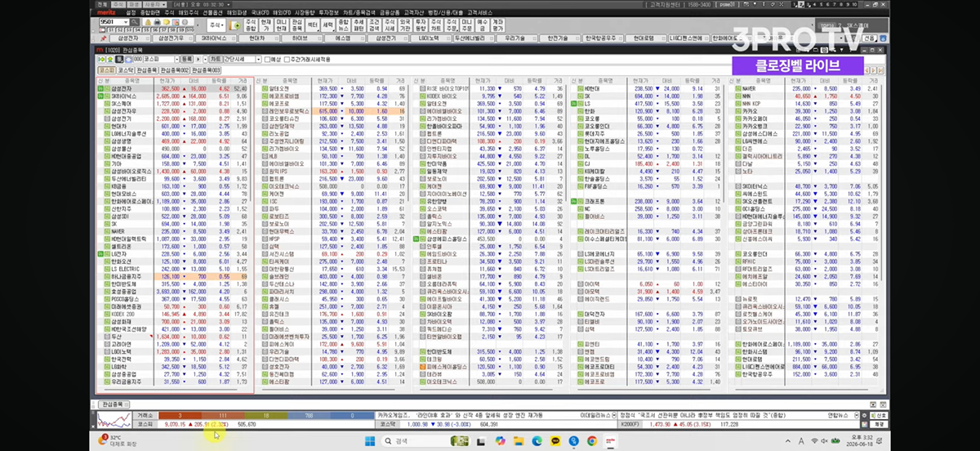Click the 종합뉴스 toolbar button
Viewport: 980px width, 451px height.
click(344, 25)
